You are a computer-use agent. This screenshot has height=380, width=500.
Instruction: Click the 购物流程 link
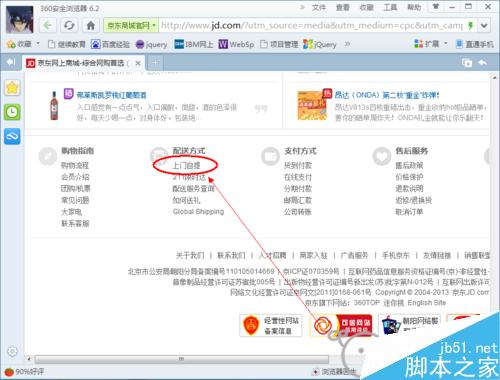click(75, 165)
